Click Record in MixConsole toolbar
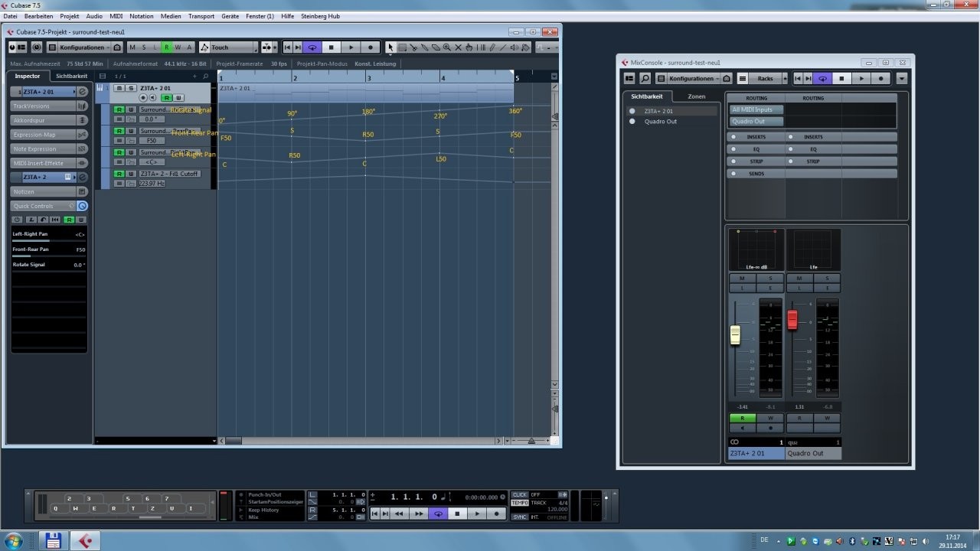The height and width of the screenshot is (551, 980). [x=880, y=78]
